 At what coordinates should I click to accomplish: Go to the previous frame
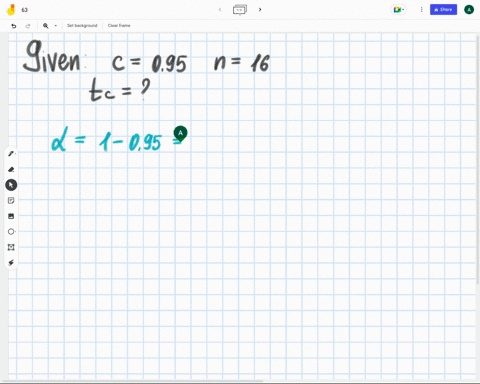click(x=220, y=10)
